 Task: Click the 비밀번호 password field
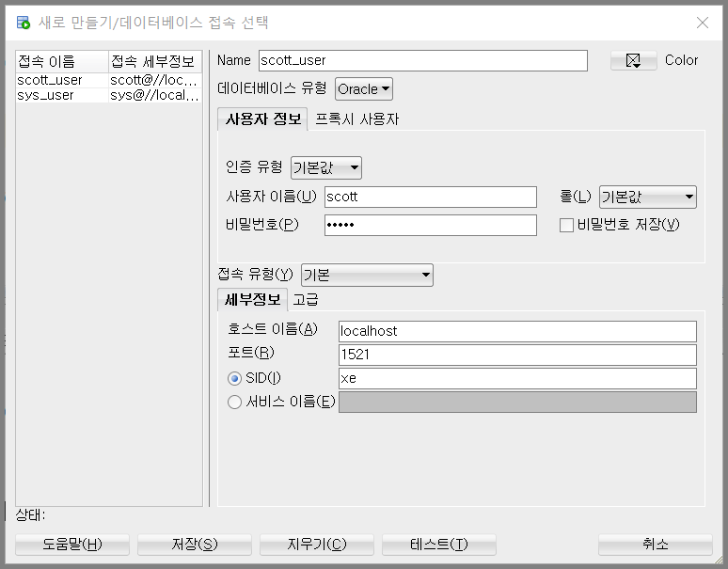point(431,225)
